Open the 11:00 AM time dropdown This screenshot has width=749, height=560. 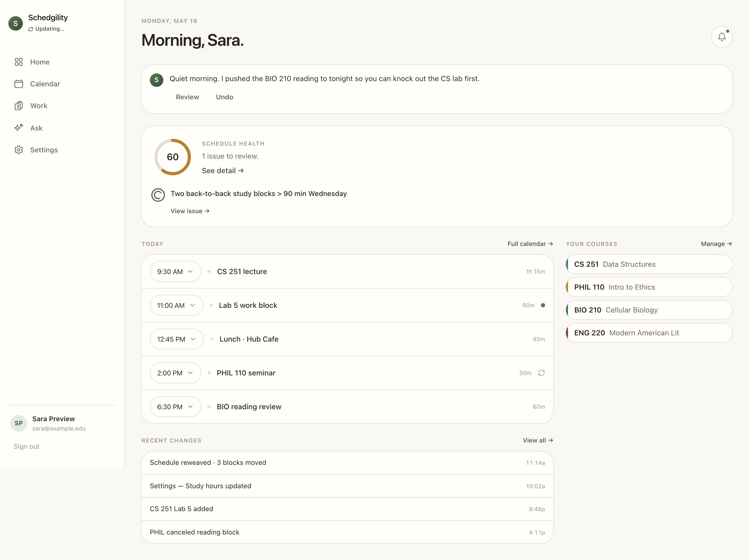click(x=176, y=305)
